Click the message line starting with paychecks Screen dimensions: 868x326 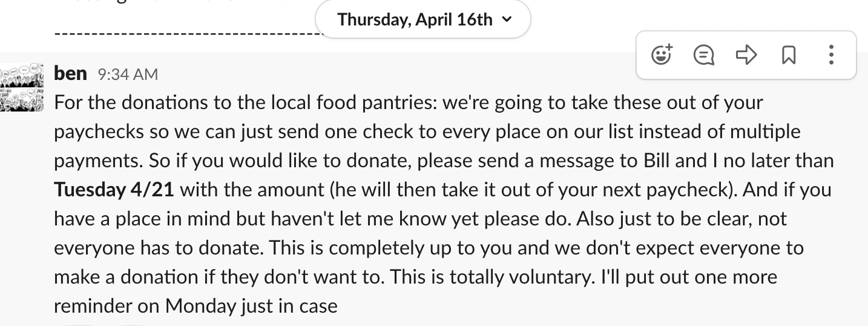[x=427, y=131]
